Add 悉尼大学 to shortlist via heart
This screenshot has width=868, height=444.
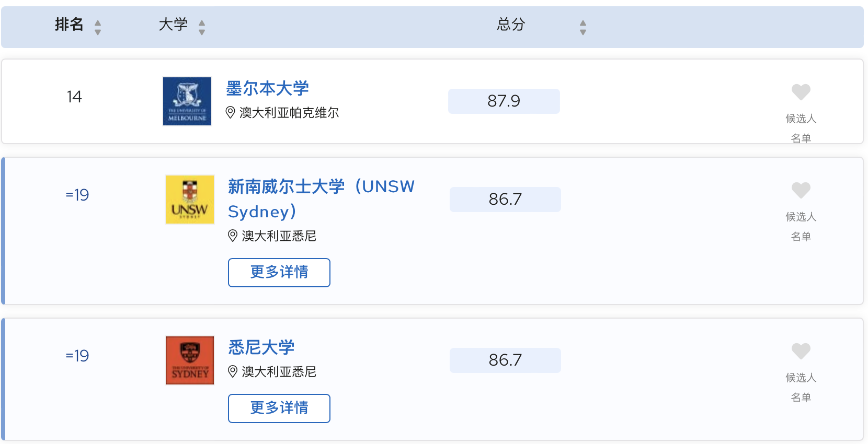point(801,352)
